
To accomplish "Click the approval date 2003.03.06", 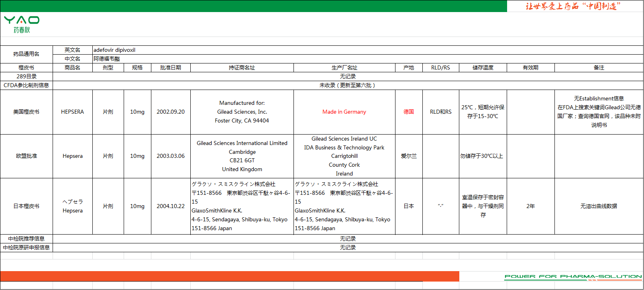I will pos(171,156).
